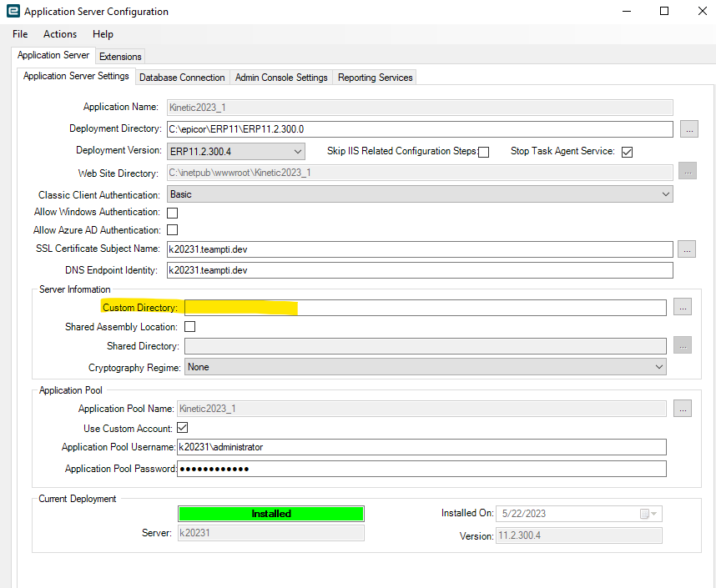Expand the Cryptography Regime dropdown

(x=658, y=367)
